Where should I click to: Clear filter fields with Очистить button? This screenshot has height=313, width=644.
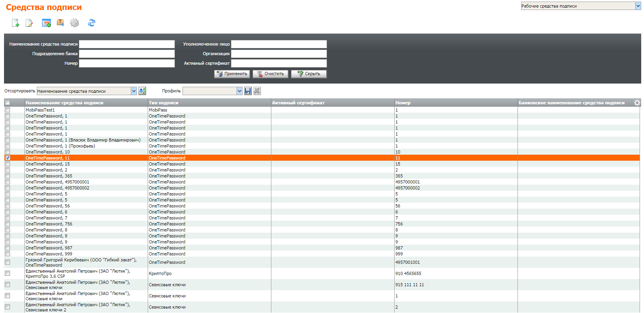tap(271, 74)
